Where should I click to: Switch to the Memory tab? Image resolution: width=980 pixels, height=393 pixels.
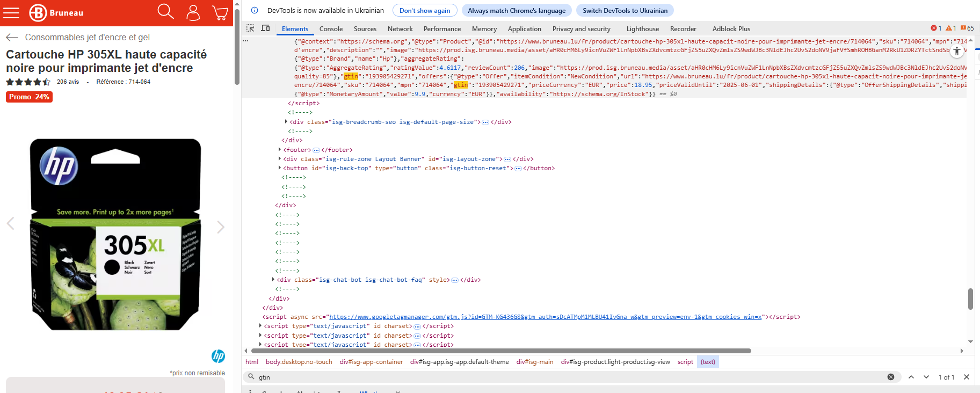pos(484,29)
